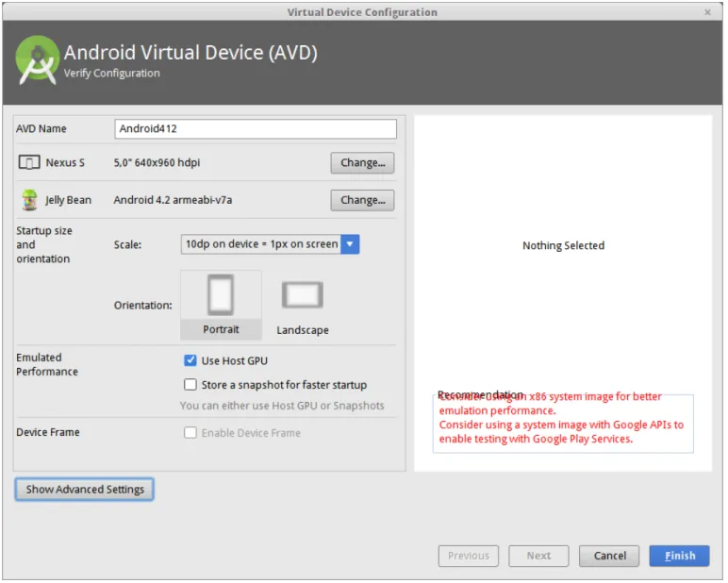728x583 pixels.
Task: Click the Next button
Action: 540,558
